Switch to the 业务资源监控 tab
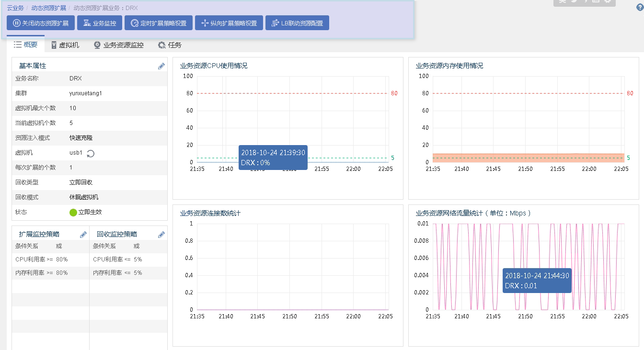Viewport: 644px width, 350px height. (x=118, y=45)
